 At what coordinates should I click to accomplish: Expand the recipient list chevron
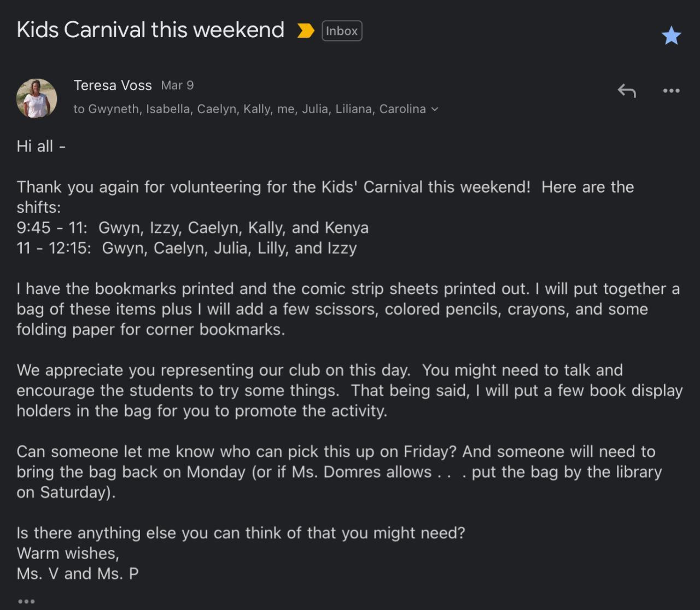pos(435,109)
